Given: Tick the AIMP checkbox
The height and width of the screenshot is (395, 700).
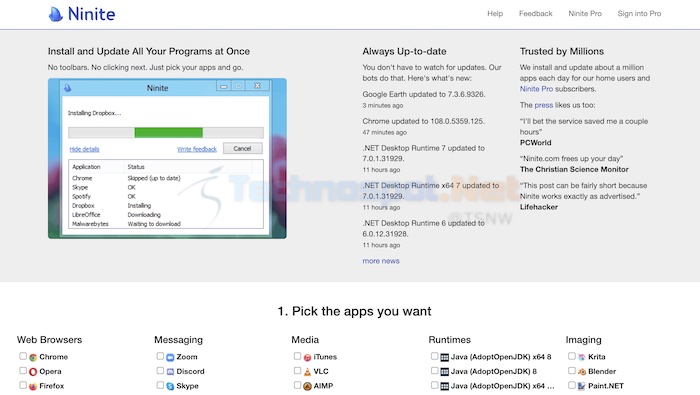Looking at the screenshot, I should pos(297,385).
